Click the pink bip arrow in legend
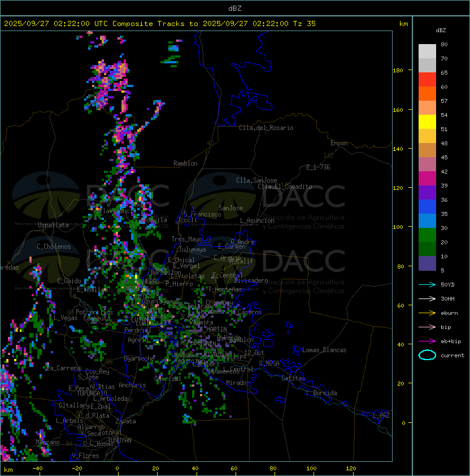The width and height of the screenshot is (470, 476). point(427,327)
